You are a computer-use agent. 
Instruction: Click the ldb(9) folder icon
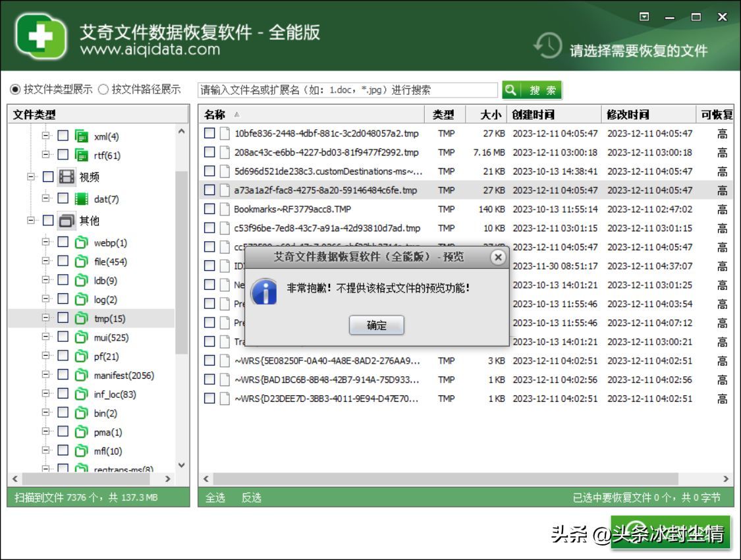coord(81,280)
